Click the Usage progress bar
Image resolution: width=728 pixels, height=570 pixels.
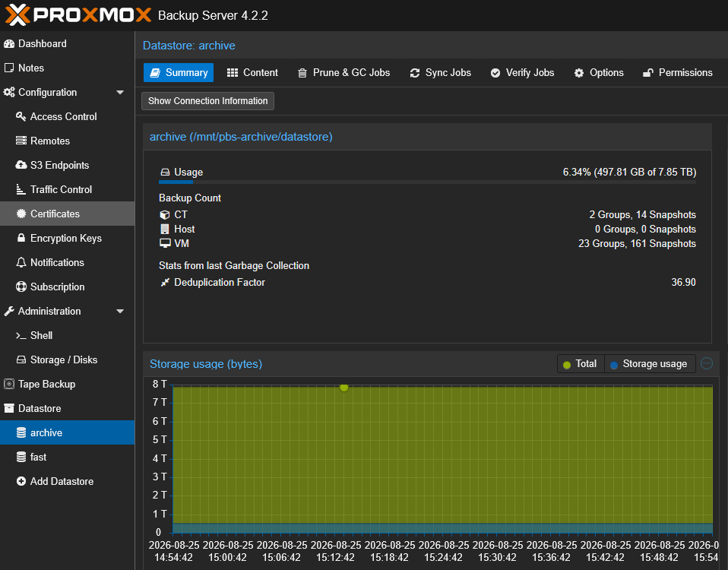[x=427, y=182]
